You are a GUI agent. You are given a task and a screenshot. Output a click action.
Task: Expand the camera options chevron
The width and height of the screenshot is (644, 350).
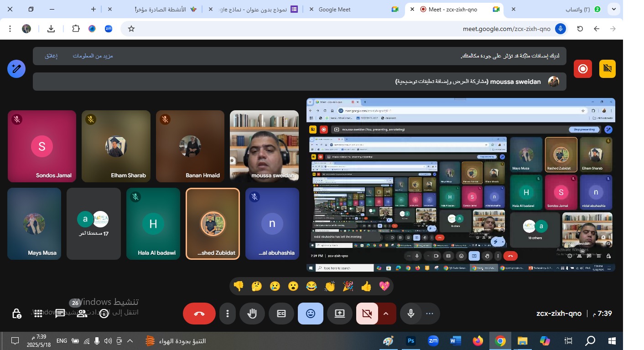[386, 314]
